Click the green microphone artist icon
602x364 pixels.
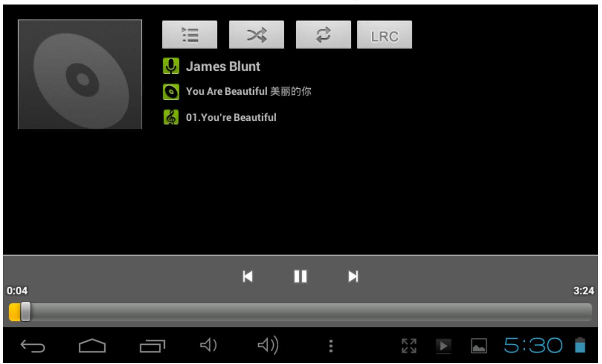tap(171, 66)
